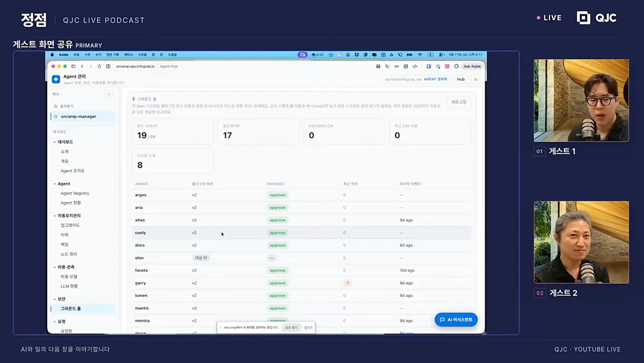Click the Hub button in header
Screen dimensions: 644x363
(461, 79)
